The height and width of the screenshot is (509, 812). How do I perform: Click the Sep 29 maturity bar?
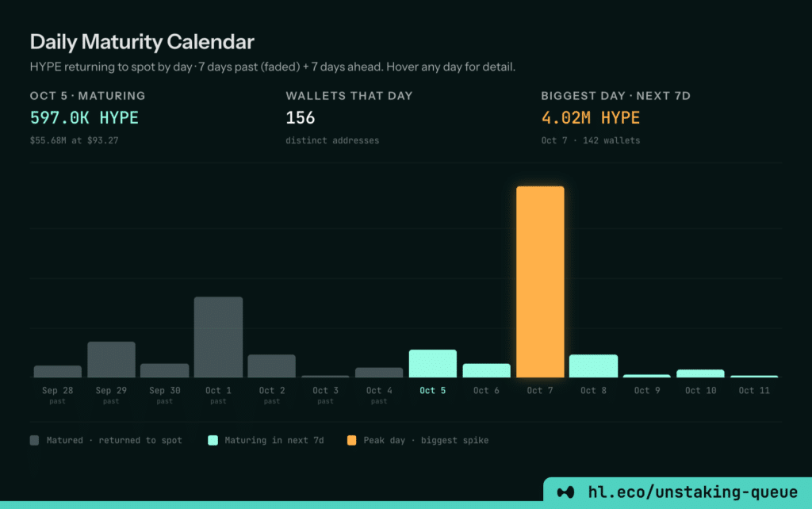[x=111, y=359]
